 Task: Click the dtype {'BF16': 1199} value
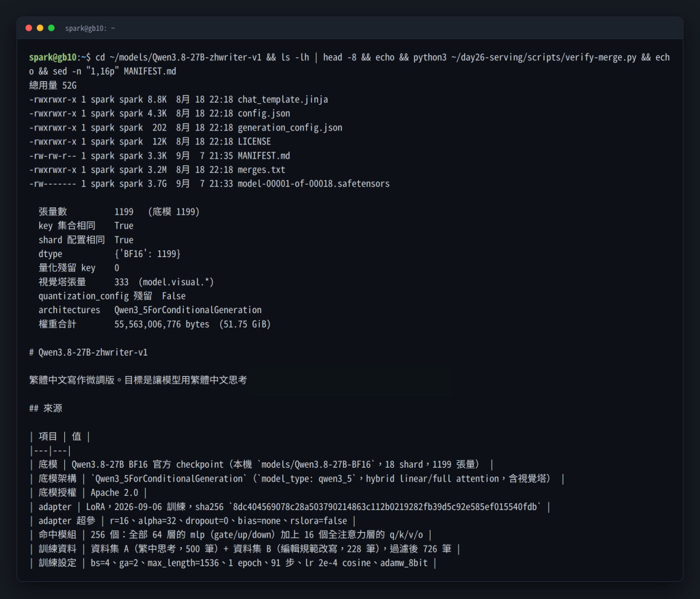click(x=148, y=254)
